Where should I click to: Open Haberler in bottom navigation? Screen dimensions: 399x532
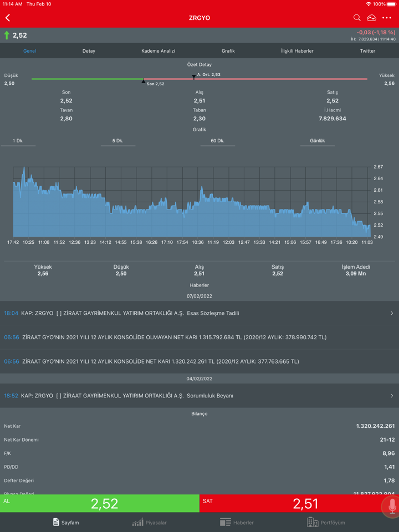(237, 522)
